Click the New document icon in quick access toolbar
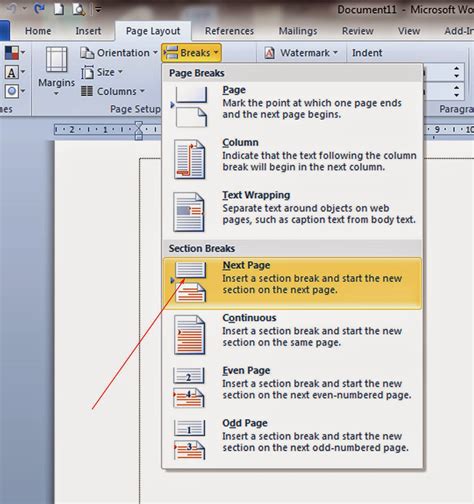The height and width of the screenshot is (504, 474). pyautogui.click(x=59, y=9)
